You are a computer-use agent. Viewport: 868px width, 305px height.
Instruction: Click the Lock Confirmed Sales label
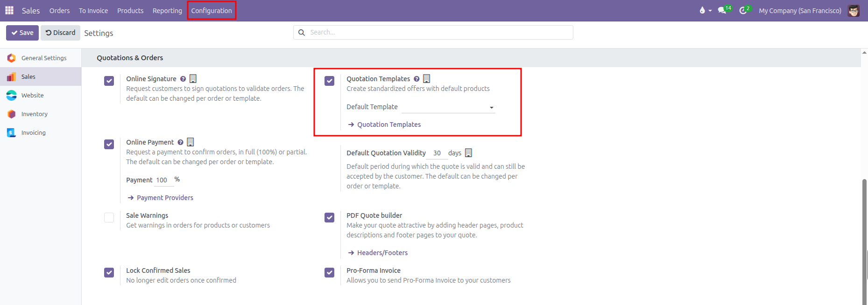(x=158, y=270)
